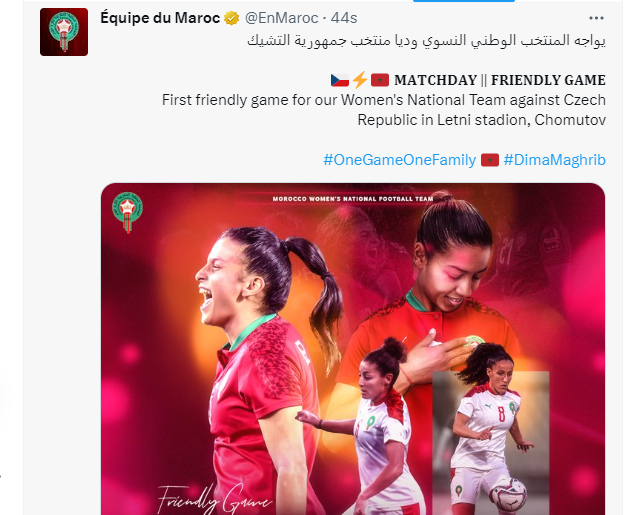Select the active blue tab indicator at top
This screenshot has height=515, width=630.
click(x=464, y=1)
